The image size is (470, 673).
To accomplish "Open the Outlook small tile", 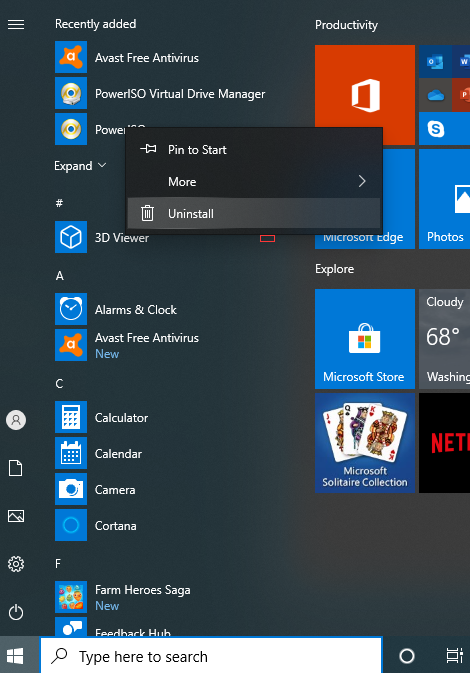I will pyautogui.click(x=435, y=61).
